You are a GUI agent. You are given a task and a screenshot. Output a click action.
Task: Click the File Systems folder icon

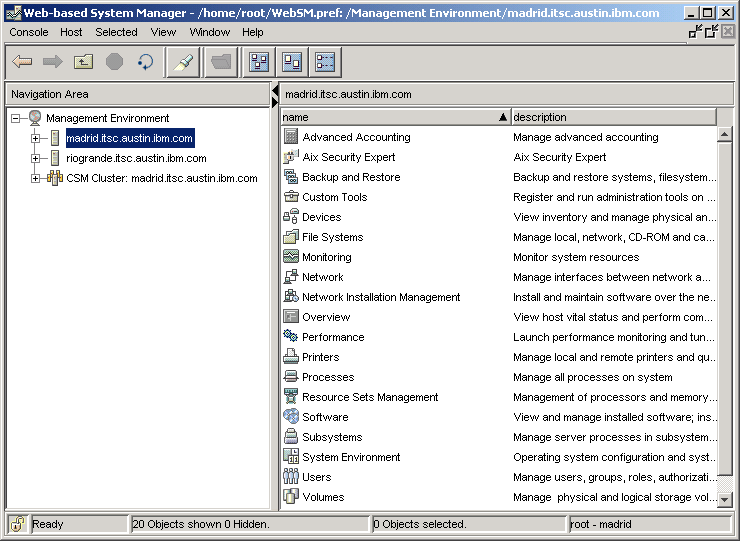coord(291,236)
